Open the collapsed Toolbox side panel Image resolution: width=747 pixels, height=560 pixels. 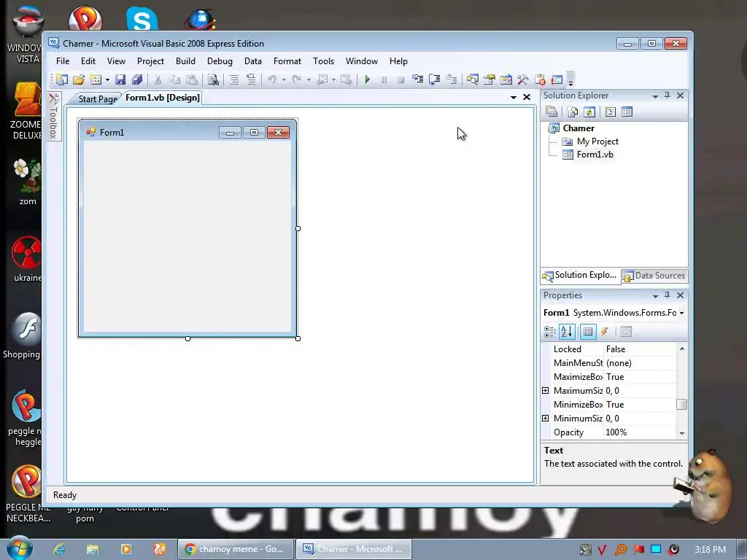[54, 117]
